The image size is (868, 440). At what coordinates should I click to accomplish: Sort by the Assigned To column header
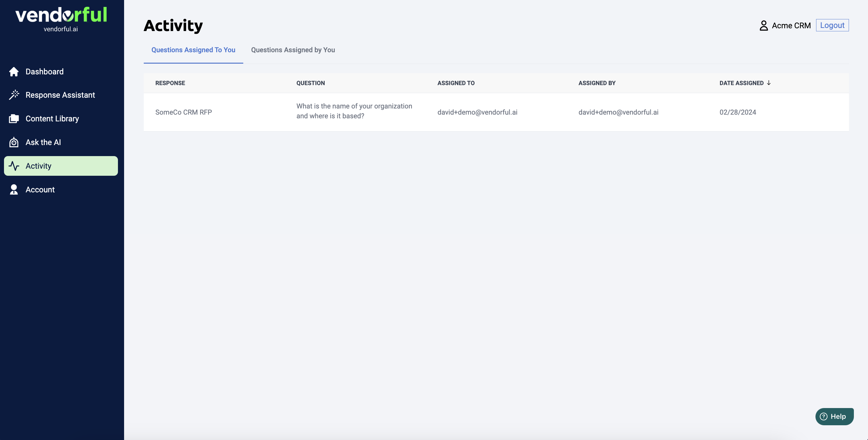pyautogui.click(x=456, y=83)
